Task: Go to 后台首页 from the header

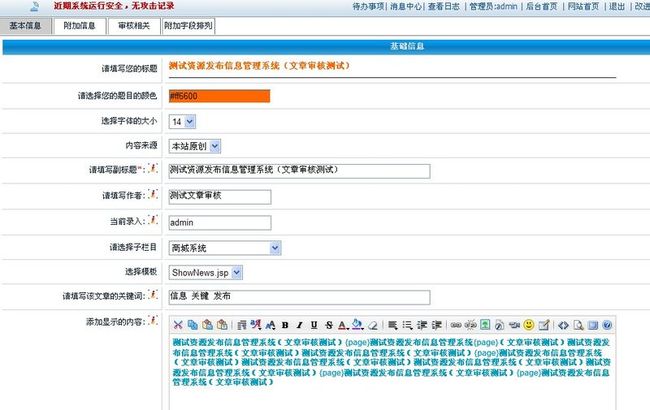Action: 541,6
